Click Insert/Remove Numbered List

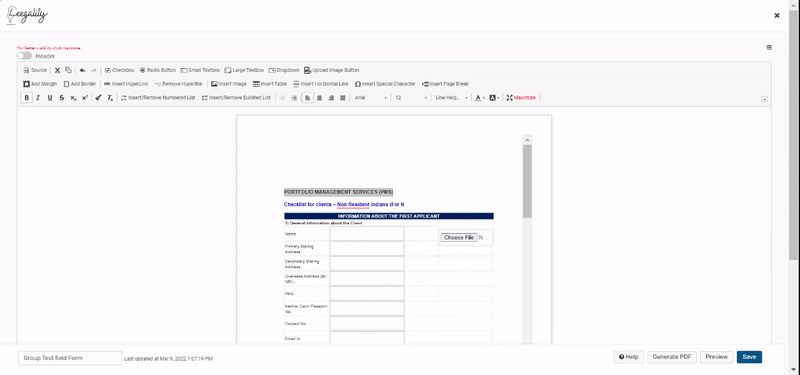pos(158,97)
